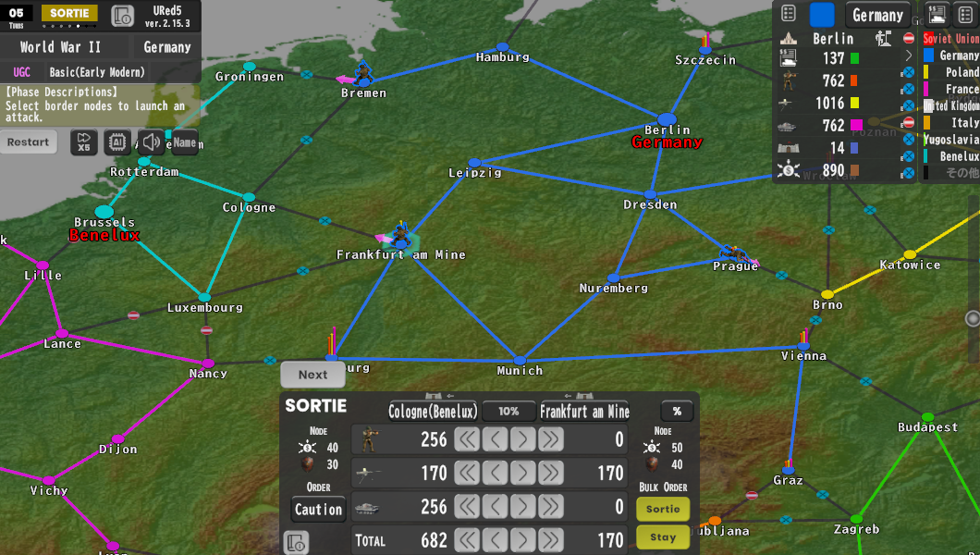
Task: Click the yellow swatch beside 1016
Action: 854,103
